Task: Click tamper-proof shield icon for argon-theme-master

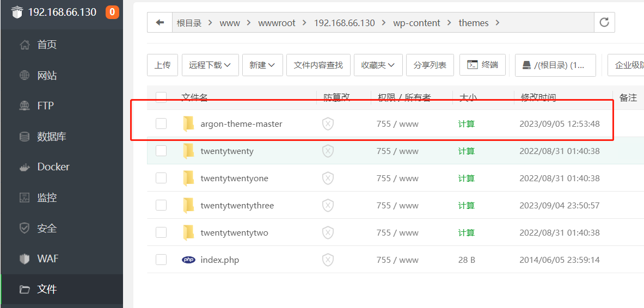Action: pos(328,124)
